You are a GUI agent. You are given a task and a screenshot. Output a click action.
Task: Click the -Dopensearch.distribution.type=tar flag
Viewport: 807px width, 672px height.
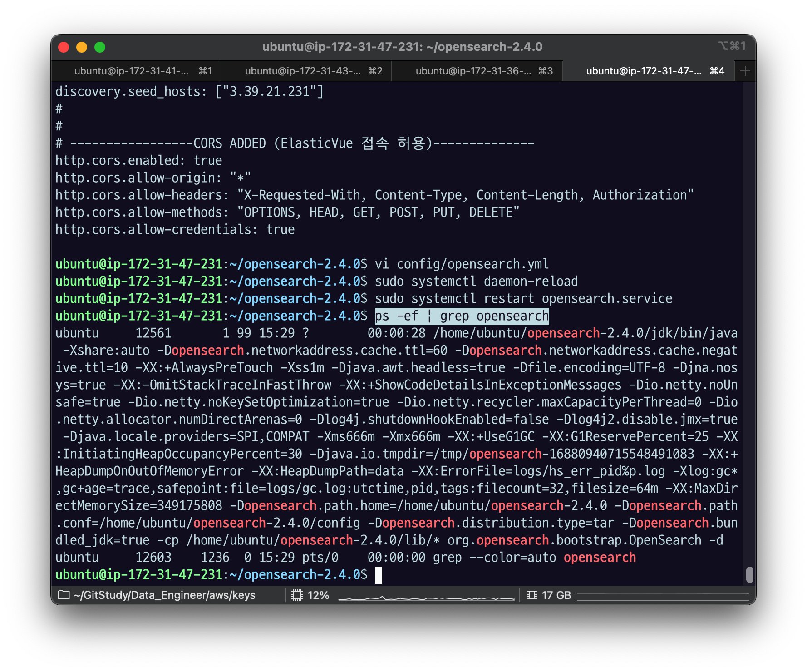(x=491, y=523)
